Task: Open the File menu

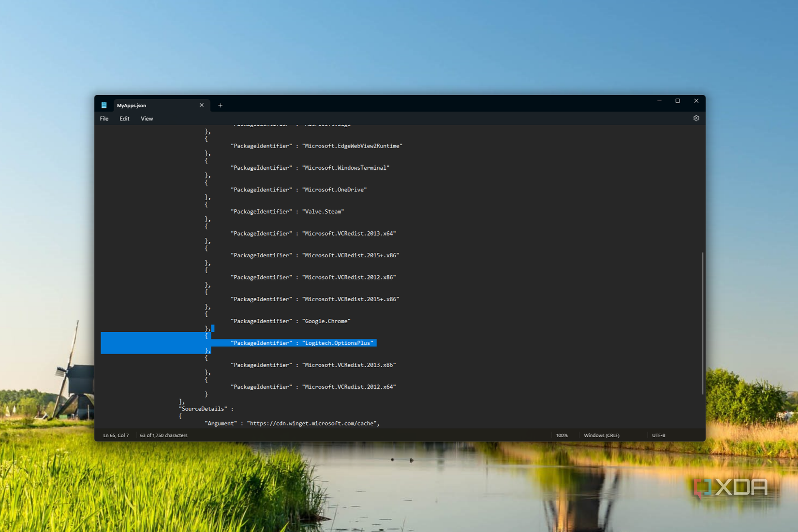Action: point(103,118)
